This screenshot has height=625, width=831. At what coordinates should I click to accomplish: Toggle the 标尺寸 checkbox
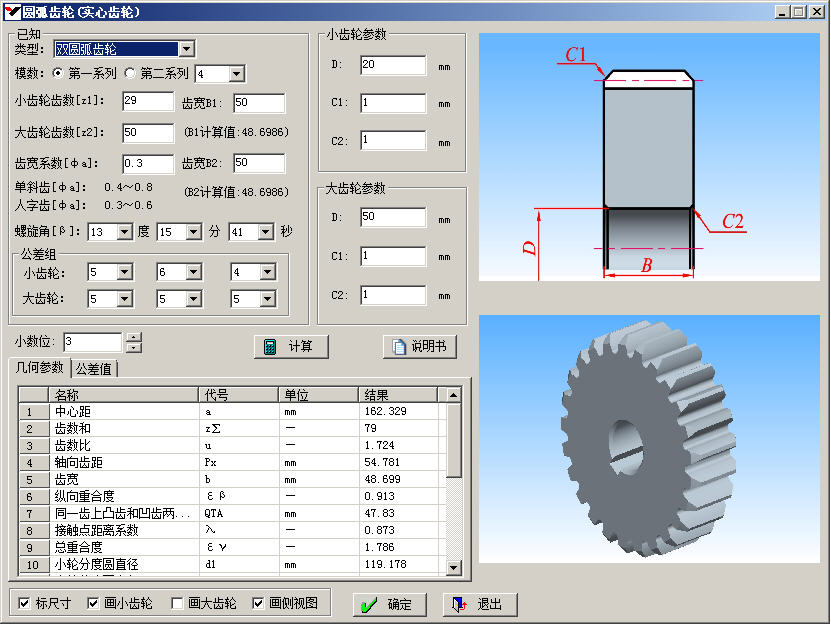[25, 603]
